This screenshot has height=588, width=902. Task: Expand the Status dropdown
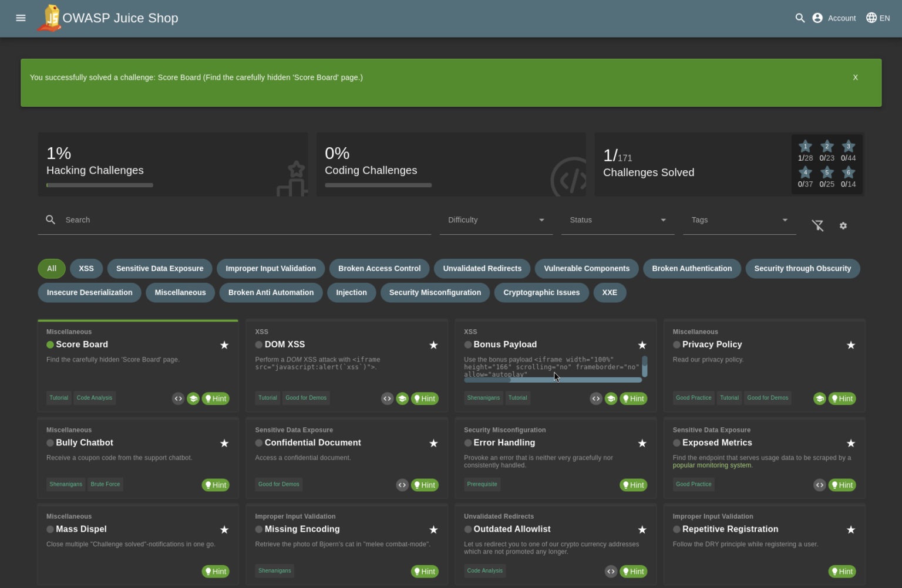point(617,220)
